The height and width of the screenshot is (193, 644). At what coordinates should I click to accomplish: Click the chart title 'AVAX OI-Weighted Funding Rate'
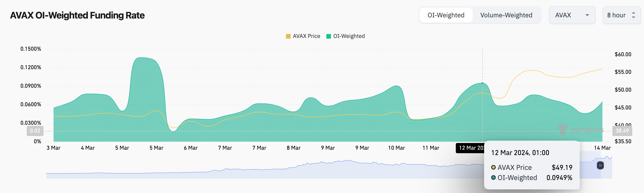pyautogui.click(x=77, y=16)
